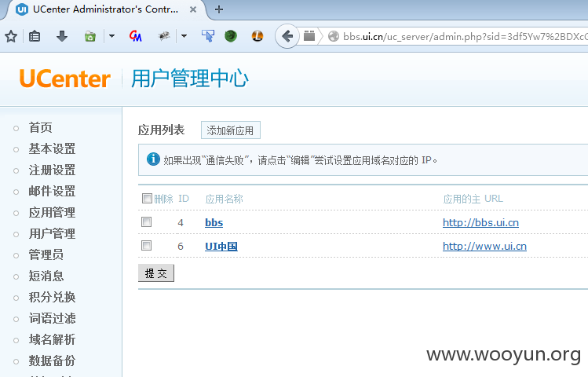
Task: Click the green round swirl icon
Action: click(231, 36)
